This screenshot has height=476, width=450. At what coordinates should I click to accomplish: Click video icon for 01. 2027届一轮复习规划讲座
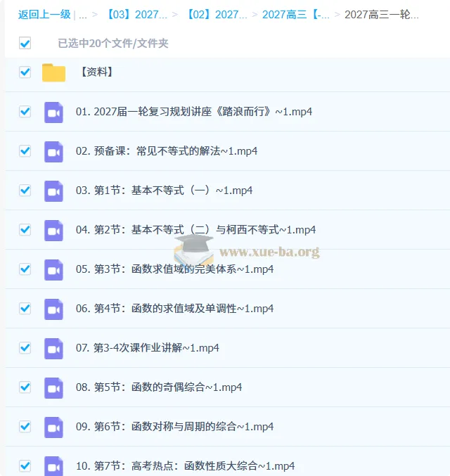click(53, 112)
